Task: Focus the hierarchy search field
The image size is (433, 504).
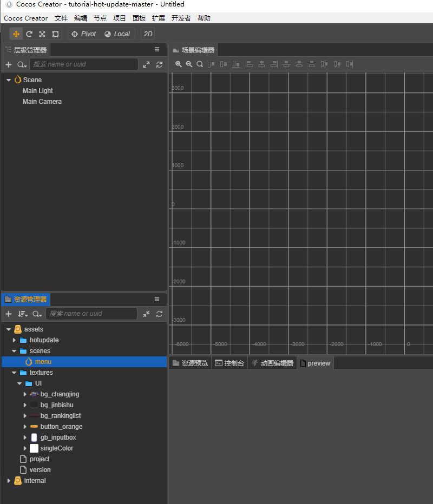Action: point(84,64)
